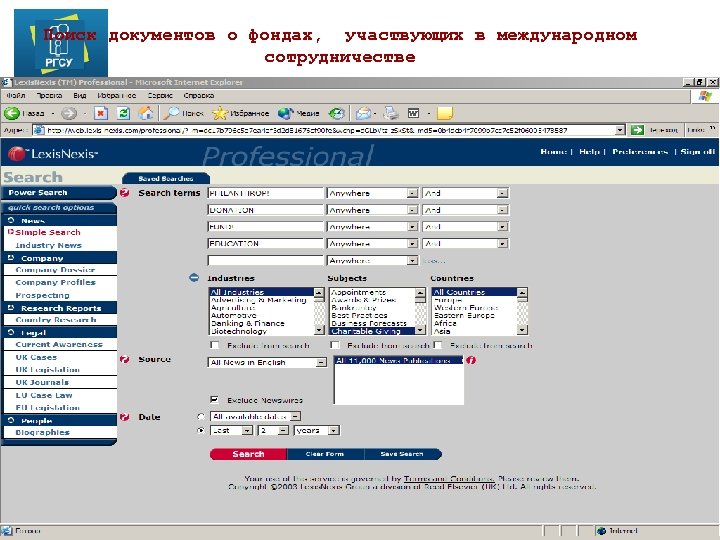This screenshot has height=540, width=720.
Task: Click the green Go arrow button
Action: 637,130
